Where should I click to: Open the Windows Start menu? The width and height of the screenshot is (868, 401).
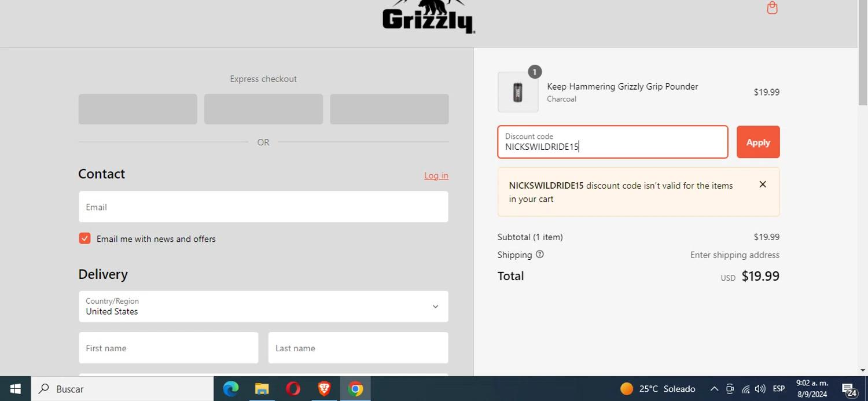click(16, 389)
